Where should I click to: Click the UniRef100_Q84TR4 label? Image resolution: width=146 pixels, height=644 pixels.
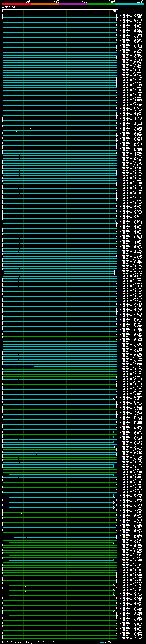[131, 100]
